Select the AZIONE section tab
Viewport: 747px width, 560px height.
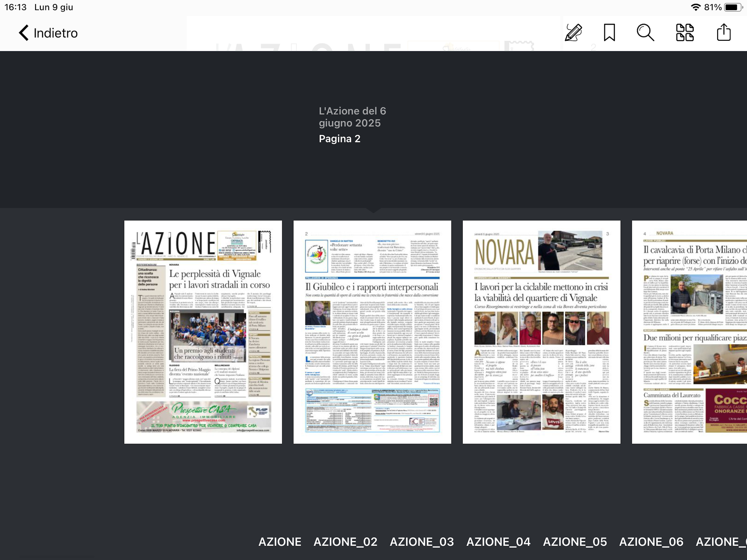[x=280, y=542]
